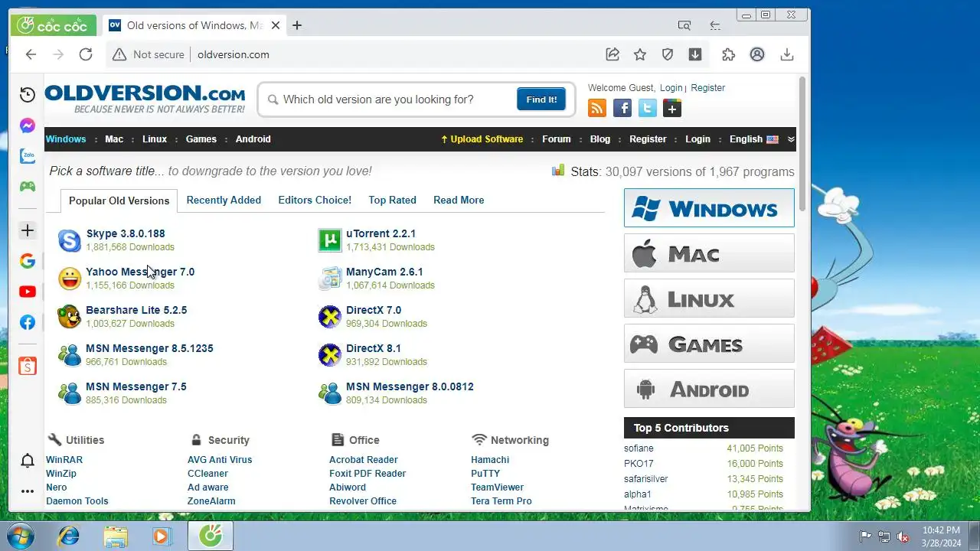Select Linux in the navigation bar
The image size is (980, 551).
155,139
